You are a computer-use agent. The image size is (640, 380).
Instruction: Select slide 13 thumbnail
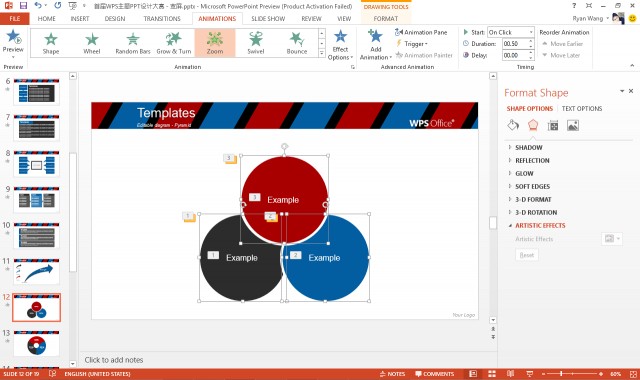point(36,344)
